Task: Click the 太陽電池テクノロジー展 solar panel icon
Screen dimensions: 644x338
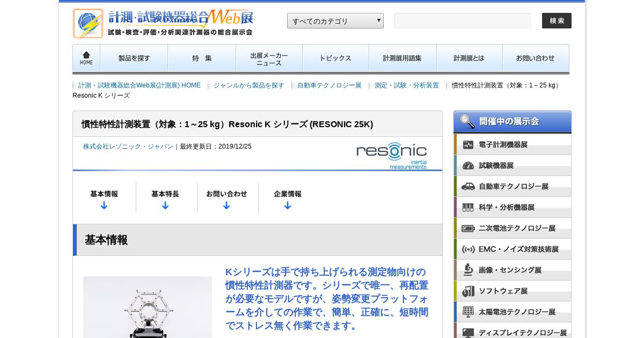Action: tap(468, 312)
